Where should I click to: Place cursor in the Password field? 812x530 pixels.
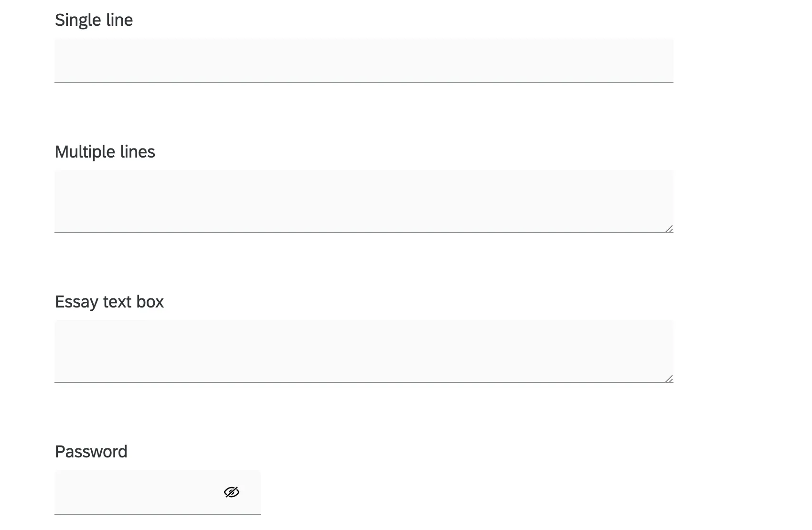point(134,492)
